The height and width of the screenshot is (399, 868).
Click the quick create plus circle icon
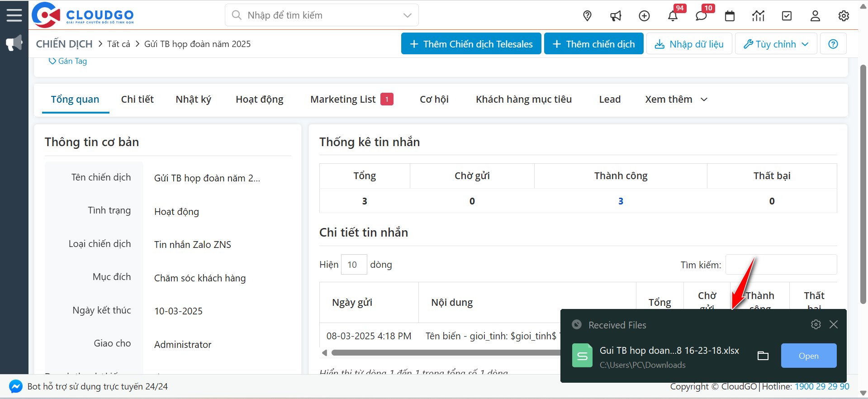coord(644,16)
